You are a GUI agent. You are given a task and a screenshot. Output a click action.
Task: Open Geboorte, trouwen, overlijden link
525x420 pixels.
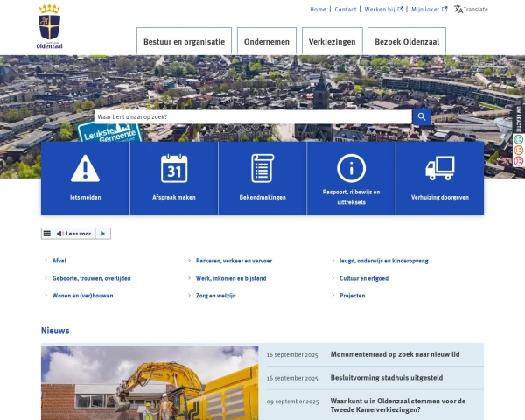pos(91,278)
